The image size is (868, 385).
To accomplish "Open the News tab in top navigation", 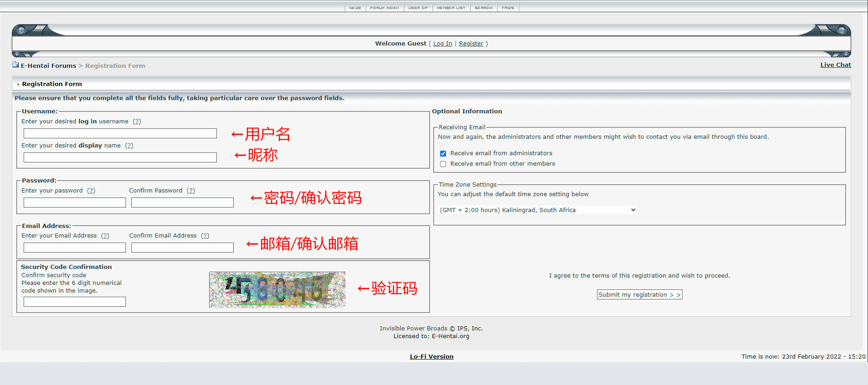I will pyautogui.click(x=355, y=8).
